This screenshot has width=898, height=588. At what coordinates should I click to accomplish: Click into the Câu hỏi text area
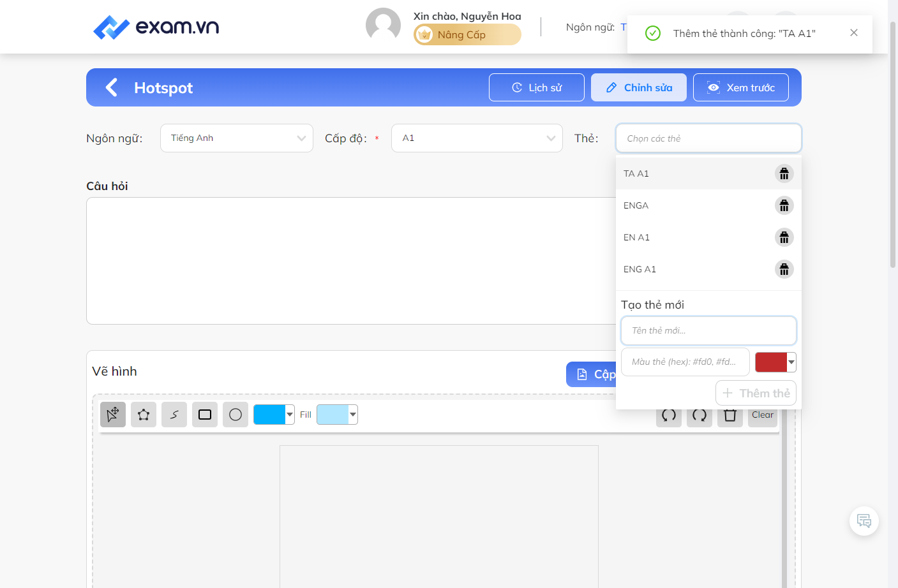(351, 261)
